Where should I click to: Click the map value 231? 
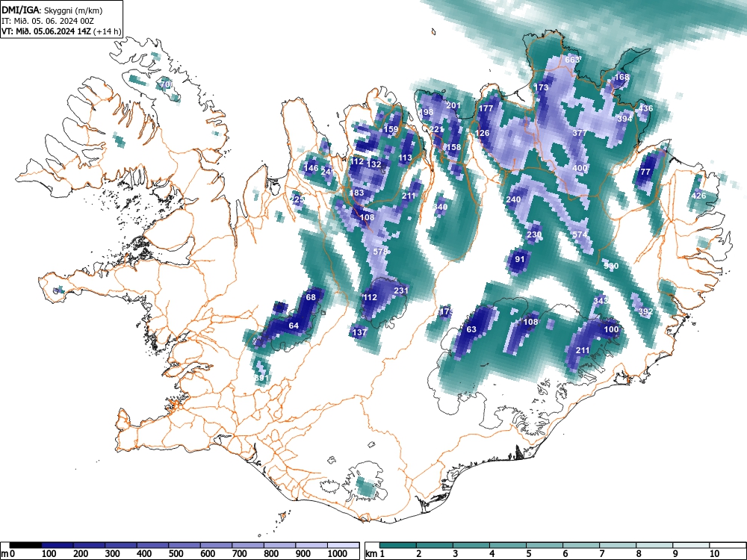401,290
